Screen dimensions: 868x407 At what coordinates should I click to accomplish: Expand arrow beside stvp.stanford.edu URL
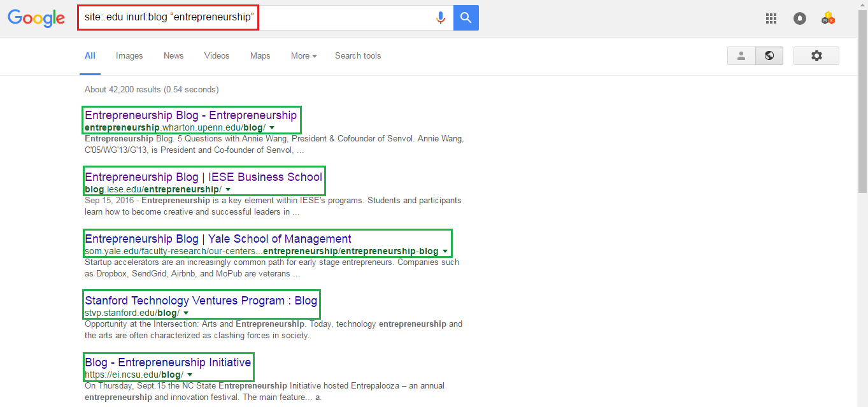tap(186, 313)
